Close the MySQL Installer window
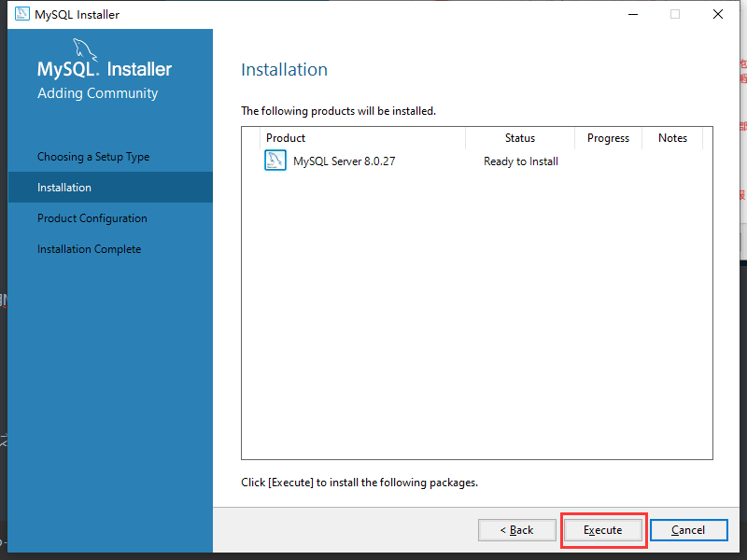Viewport: 747px width, 560px height. [718, 14]
